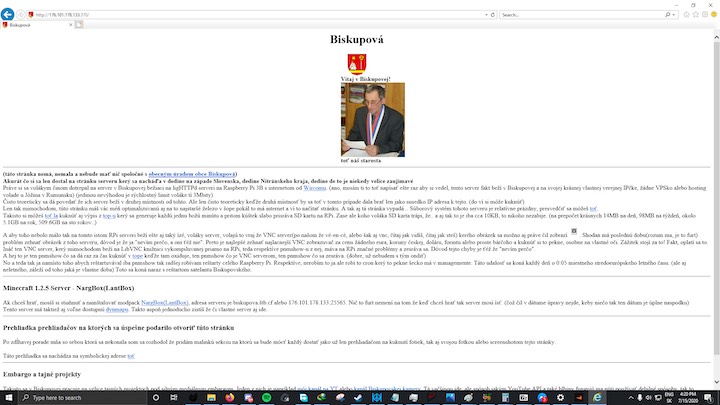The height and width of the screenshot is (405, 720).
Task: Open the Home page icon
Action: click(x=686, y=15)
